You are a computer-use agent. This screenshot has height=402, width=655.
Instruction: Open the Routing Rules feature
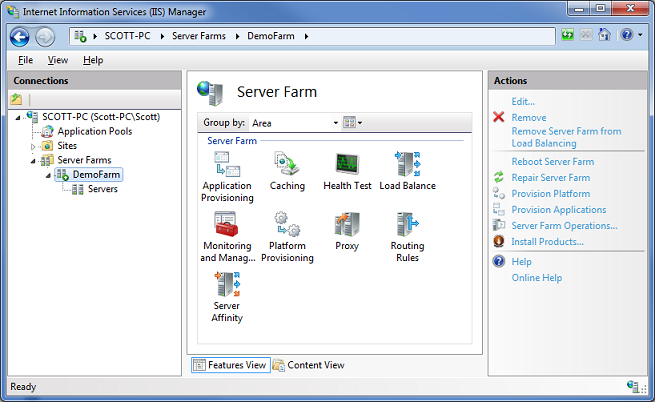[407, 237]
